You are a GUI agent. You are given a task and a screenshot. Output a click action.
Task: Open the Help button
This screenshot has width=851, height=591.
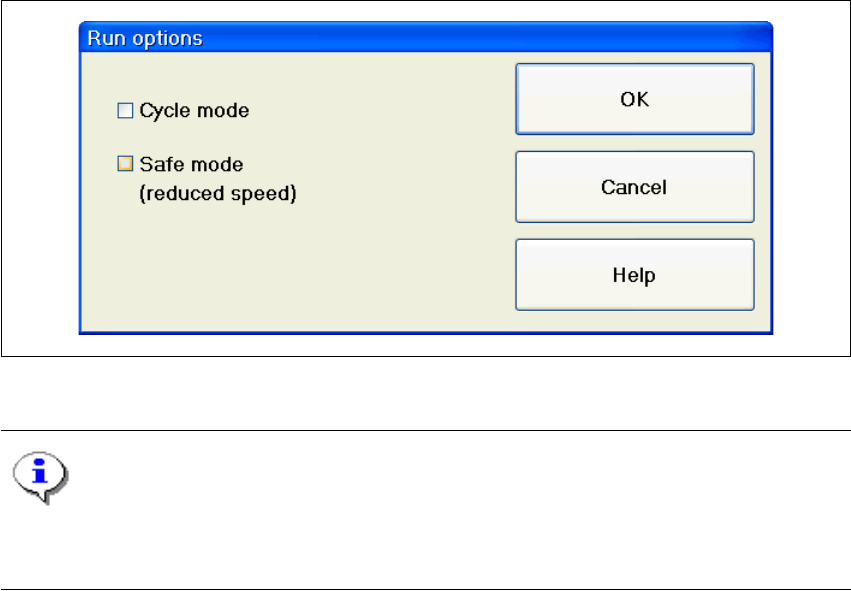[x=634, y=274]
